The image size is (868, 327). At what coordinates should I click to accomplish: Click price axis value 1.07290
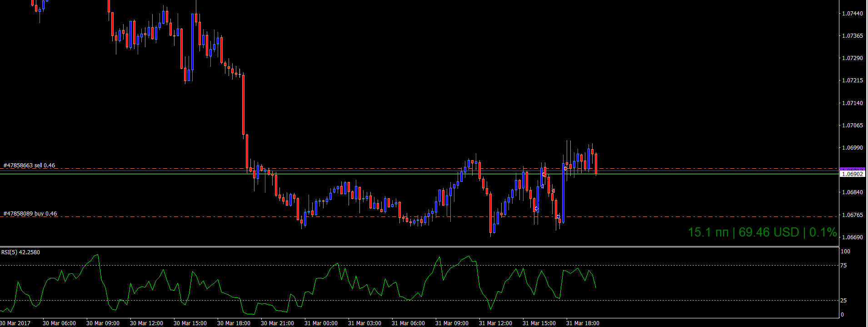click(853, 58)
